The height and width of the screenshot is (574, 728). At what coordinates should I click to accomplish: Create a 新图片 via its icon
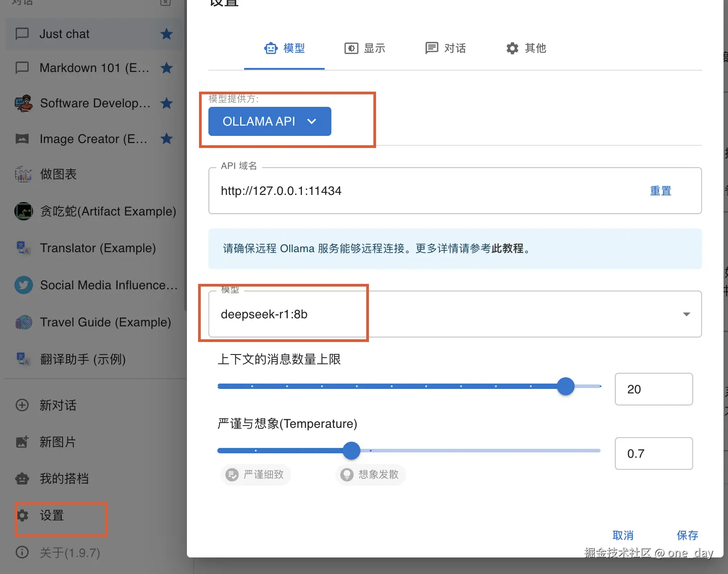pyautogui.click(x=22, y=442)
